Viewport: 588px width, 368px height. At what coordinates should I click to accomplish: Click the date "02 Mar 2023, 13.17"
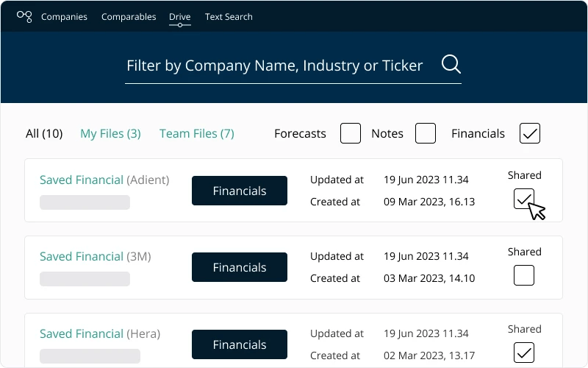point(429,355)
